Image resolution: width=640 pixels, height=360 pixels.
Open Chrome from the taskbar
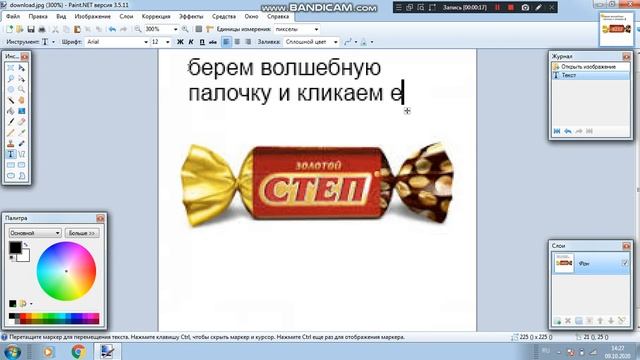point(78,351)
